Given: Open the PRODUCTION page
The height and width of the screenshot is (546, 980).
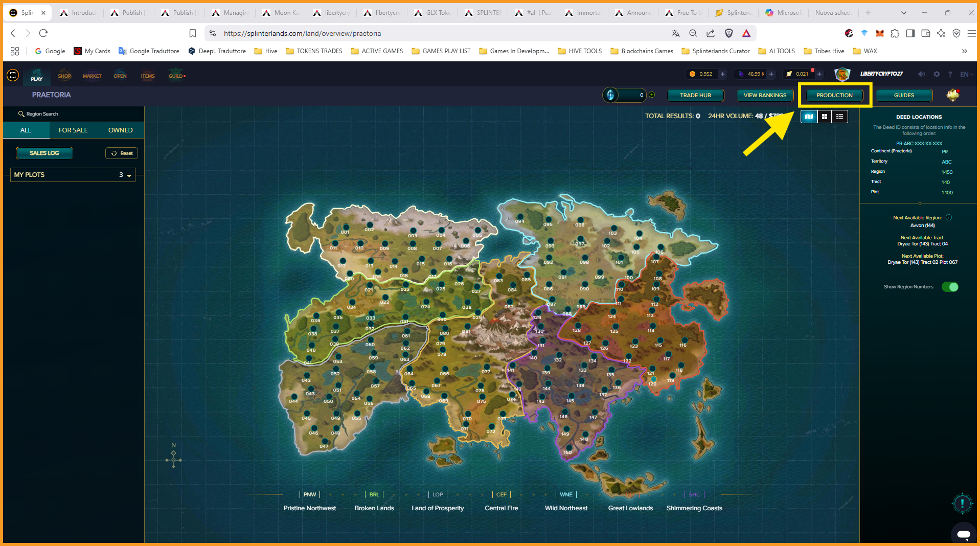Looking at the screenshot, I should tap(834, 95).
